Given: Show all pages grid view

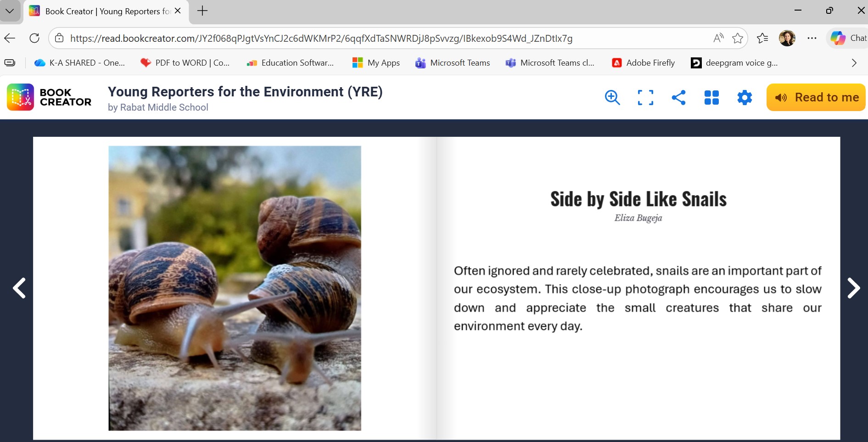Looking at the screenshot, I should pyautogui.click(x=711, y=97).
